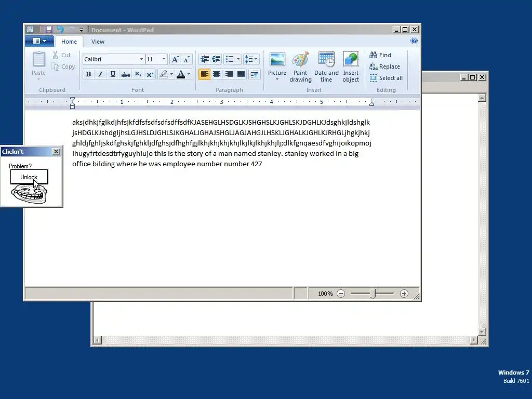Start a bulleted list icon
This screenshot has height=399, width=532.
point(230,59)
